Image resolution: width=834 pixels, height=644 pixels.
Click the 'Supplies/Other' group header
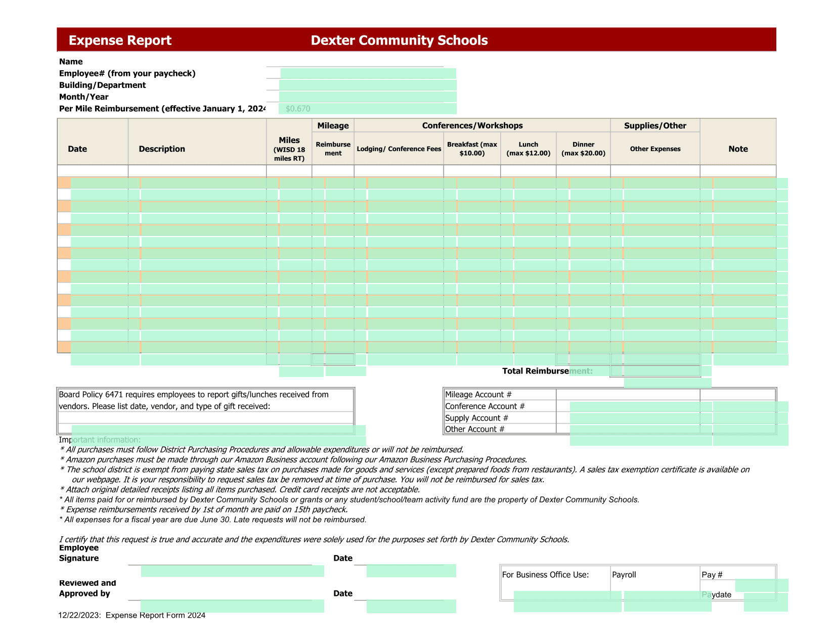pos(655,126)
